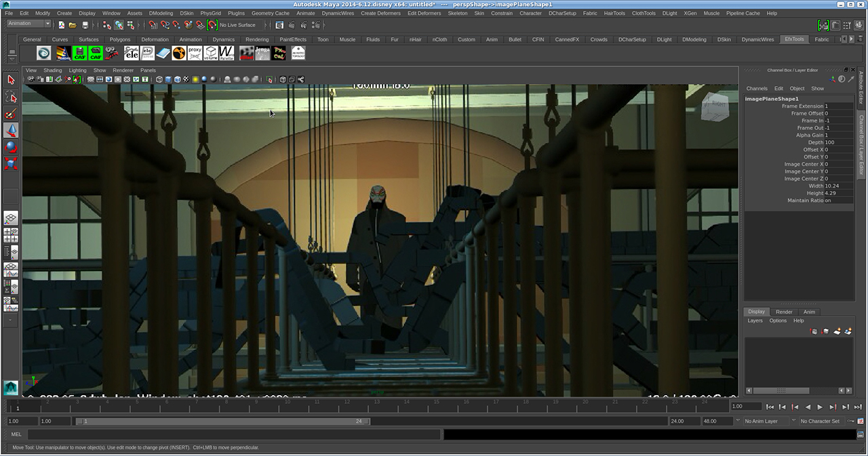Click the Disney D shelf icon
This screenshot has width=868, height=456.
(x=43, y=53)
